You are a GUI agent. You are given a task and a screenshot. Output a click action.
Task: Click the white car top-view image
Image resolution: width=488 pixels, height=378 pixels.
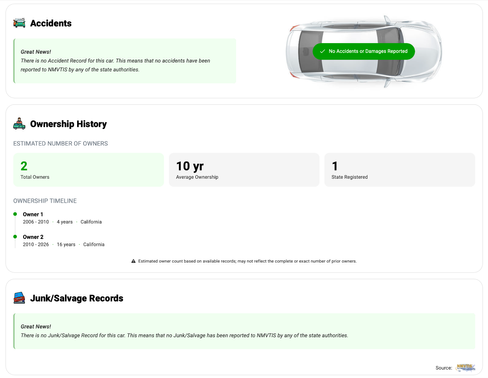364,52
